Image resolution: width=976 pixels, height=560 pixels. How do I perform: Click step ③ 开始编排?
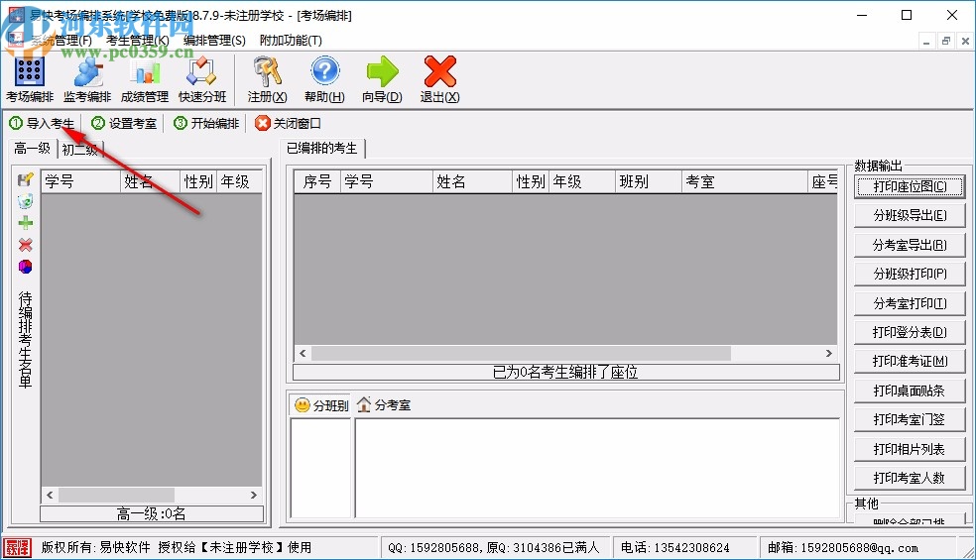206,123
